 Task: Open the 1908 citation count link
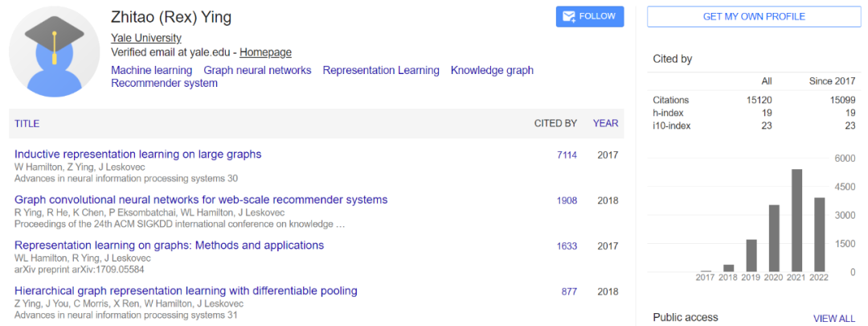click(567, 200)
